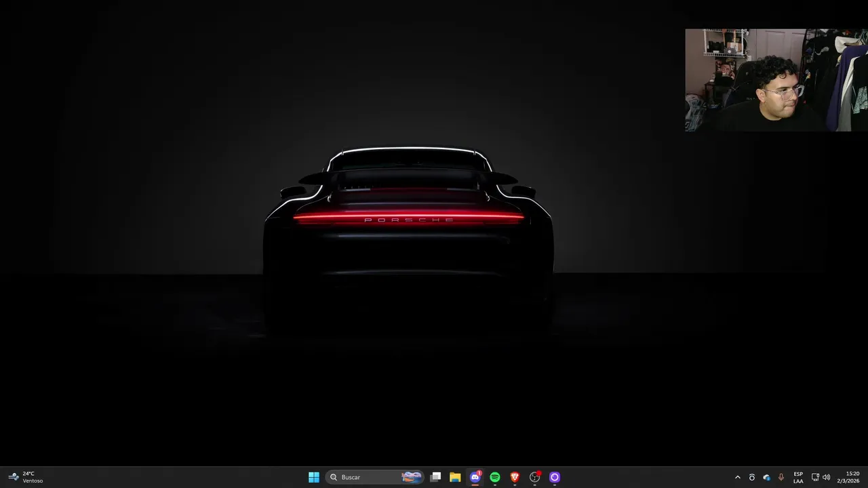Open the Windows Start menu
Screen dimensions: 868x488
click(314, 477)
